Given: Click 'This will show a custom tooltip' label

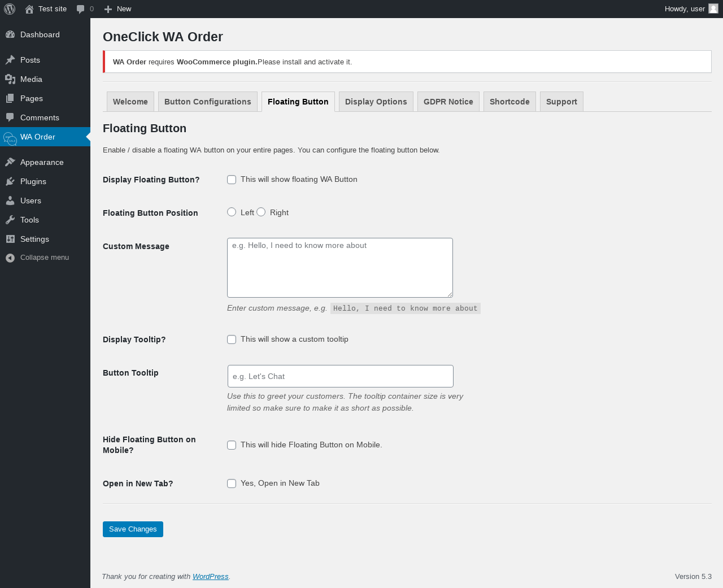Looking at the screenshot, I should tap(294, 339).
